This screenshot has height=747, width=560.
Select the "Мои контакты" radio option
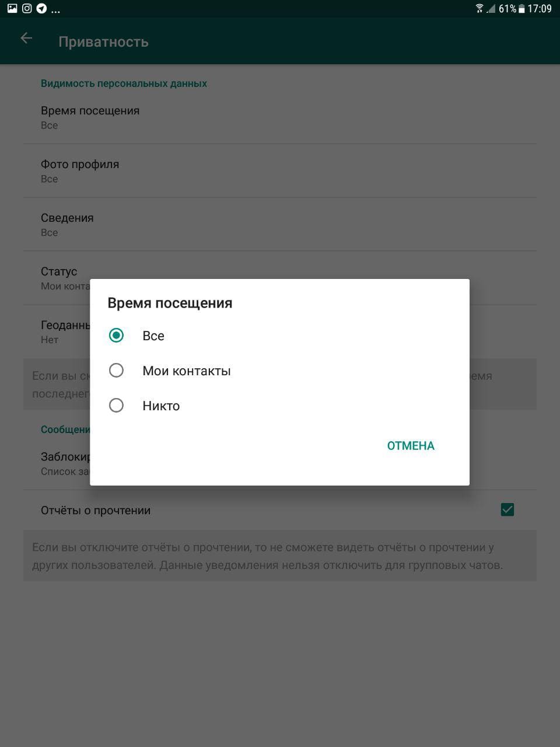[116, 371]
